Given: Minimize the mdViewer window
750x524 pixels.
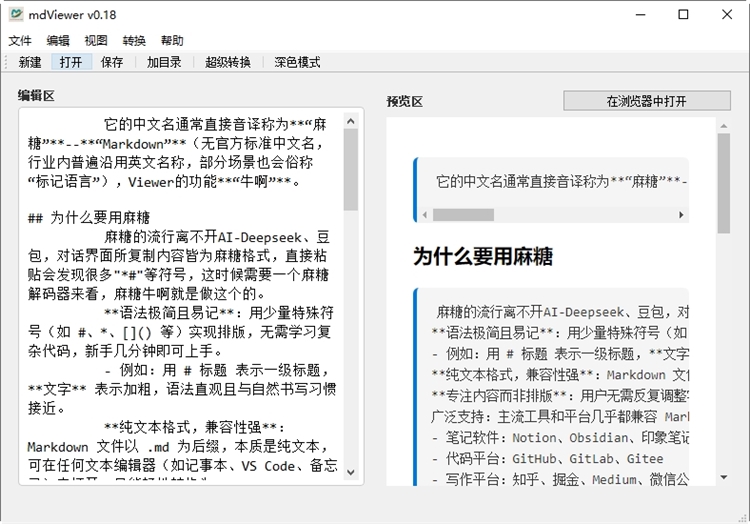Looking at the screenshot, I should pos(640,14).
